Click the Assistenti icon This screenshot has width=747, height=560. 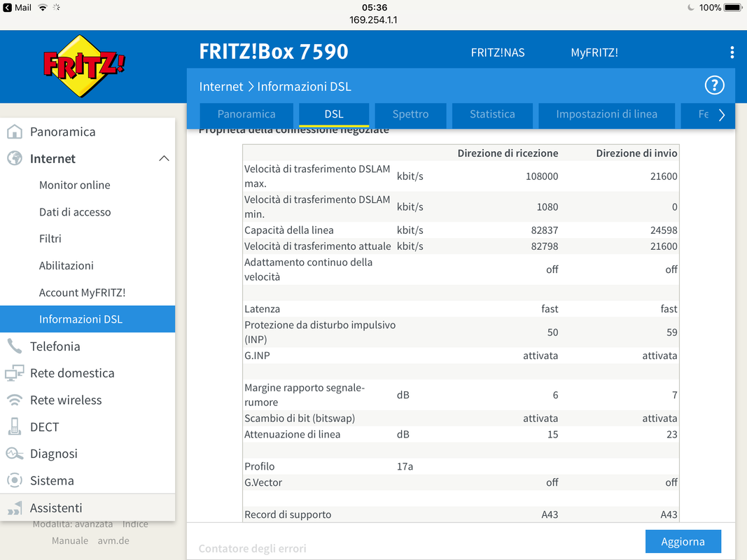click(15, 507)
